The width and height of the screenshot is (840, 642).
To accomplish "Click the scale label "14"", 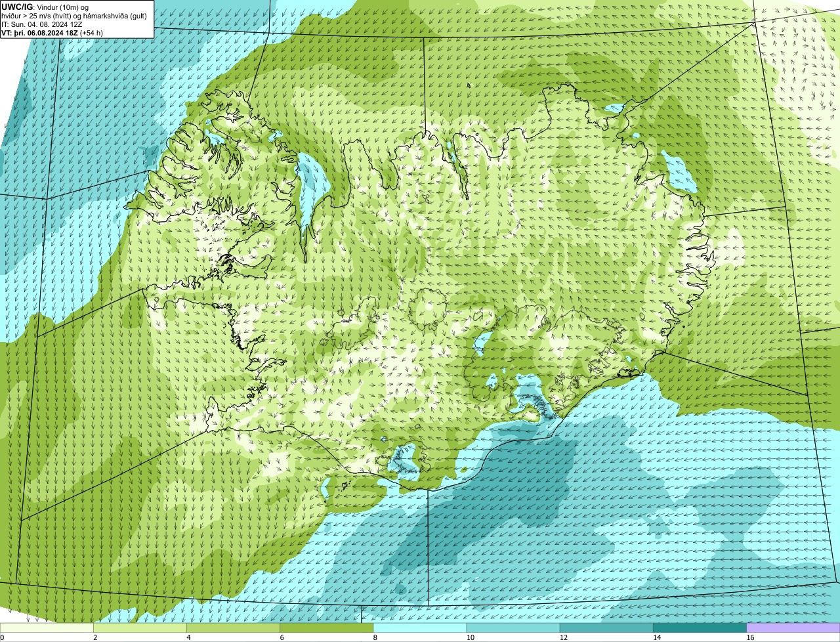I will click(657, 637).
